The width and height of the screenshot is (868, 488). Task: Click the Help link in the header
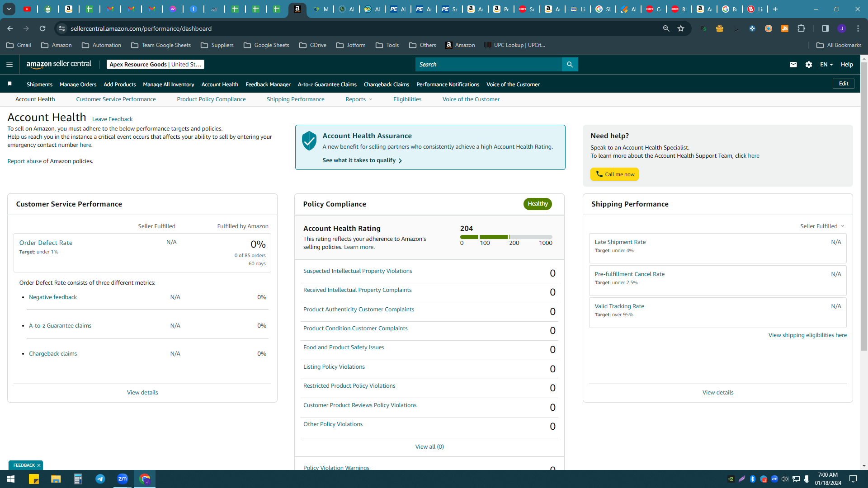(x=846, y=65)
